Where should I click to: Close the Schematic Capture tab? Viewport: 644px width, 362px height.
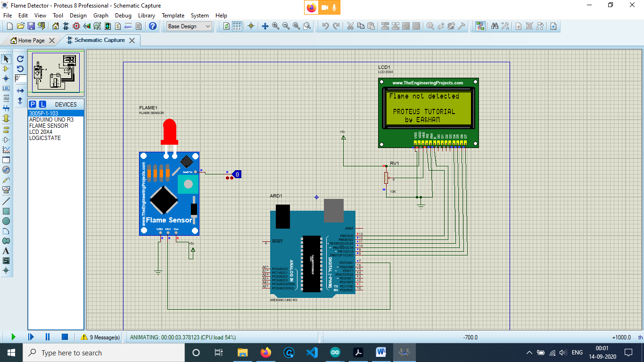[x=132, y=41]
